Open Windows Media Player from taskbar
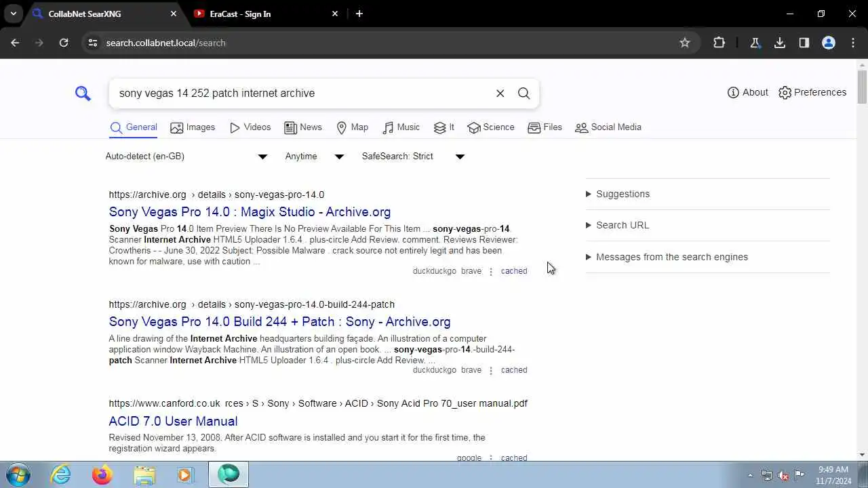 coord(185,474)
